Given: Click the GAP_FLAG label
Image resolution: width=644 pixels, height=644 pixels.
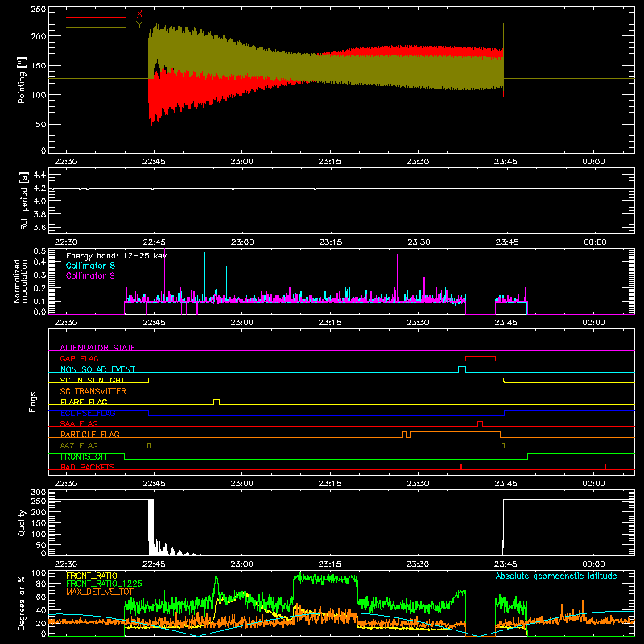Looking at the screenshot, I should 79,358.
